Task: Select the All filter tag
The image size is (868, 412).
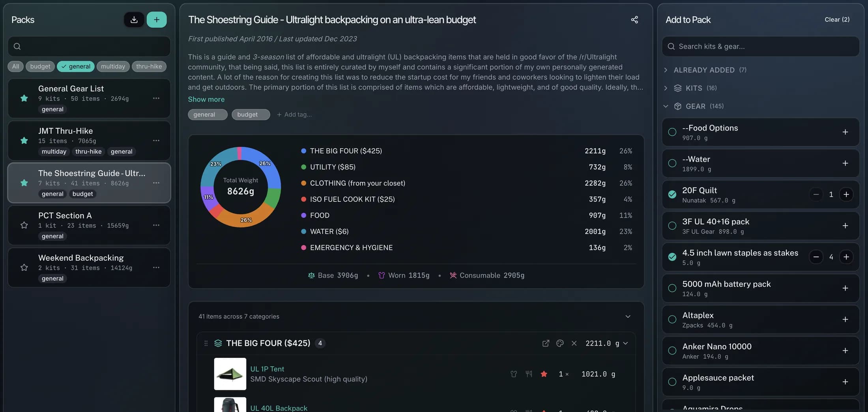Action: (15, 66)
